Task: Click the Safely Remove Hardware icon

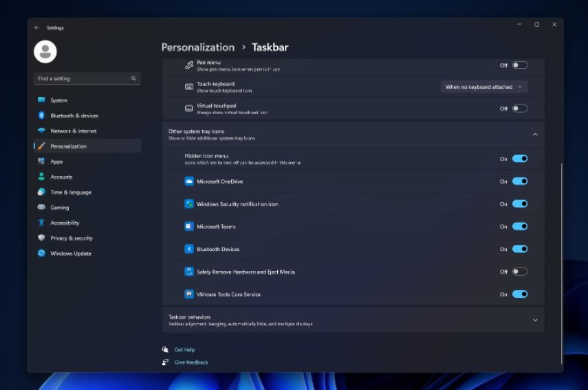Action: [189, 272]
